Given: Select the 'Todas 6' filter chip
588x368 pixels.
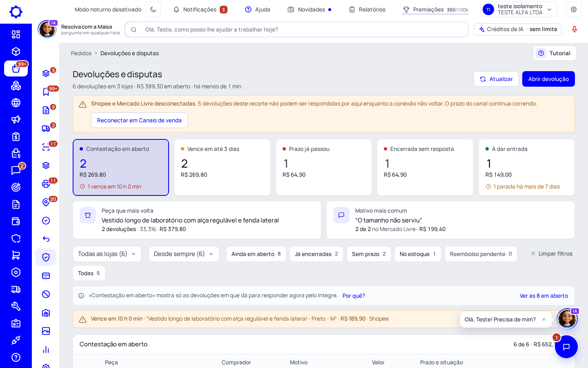Looking at the screenshot, I should coord(89,273).
